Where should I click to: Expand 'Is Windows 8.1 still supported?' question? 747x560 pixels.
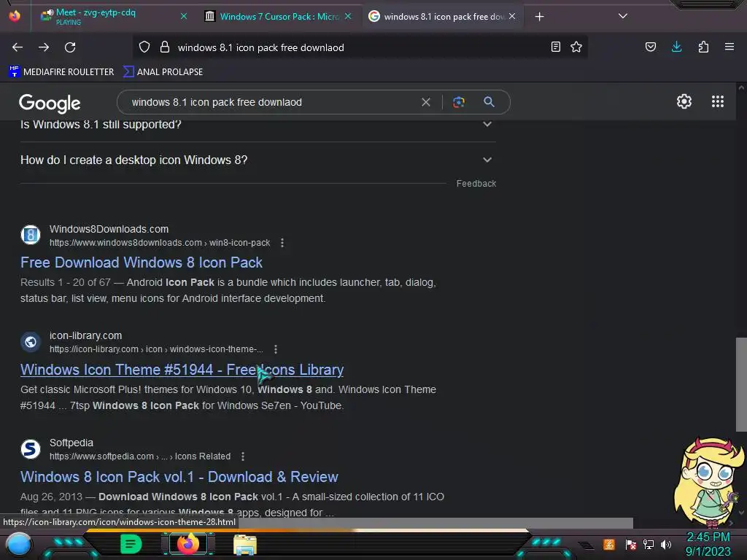coord(258,124)
